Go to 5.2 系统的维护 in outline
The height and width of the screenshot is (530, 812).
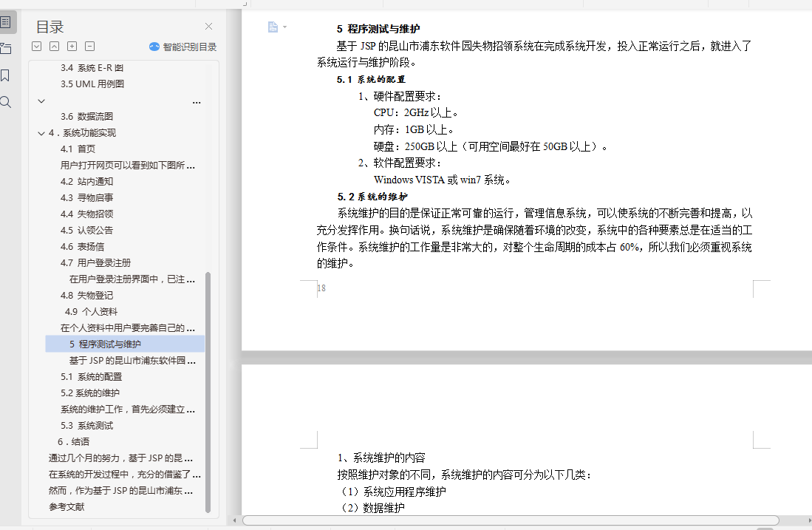point(89,393)
